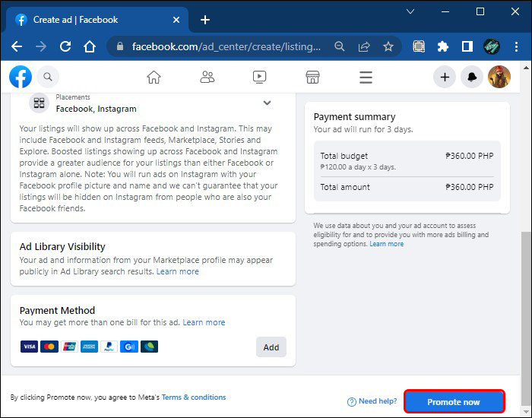Click the Total amount ₱360.00 PHP value
Screen dimensions: 532x418
pyautogui.click(x=470, y=187)
